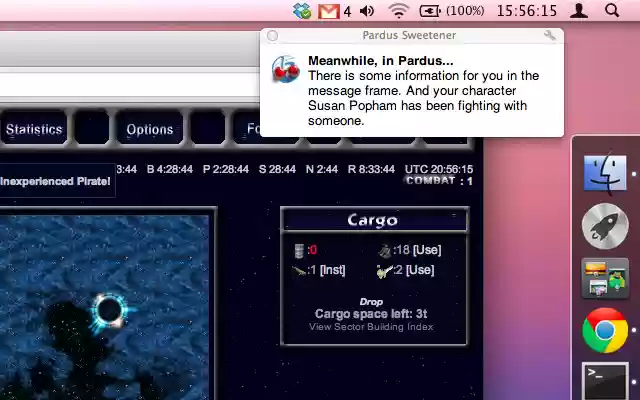
Task: Click the wormhole on the navigation map
Action: click(x=109, y=310)
